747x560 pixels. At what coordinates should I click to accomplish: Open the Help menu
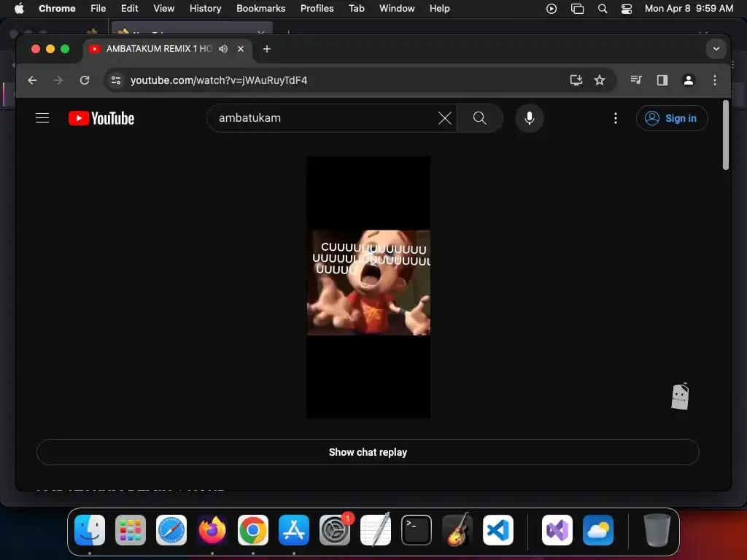(439, 8)
